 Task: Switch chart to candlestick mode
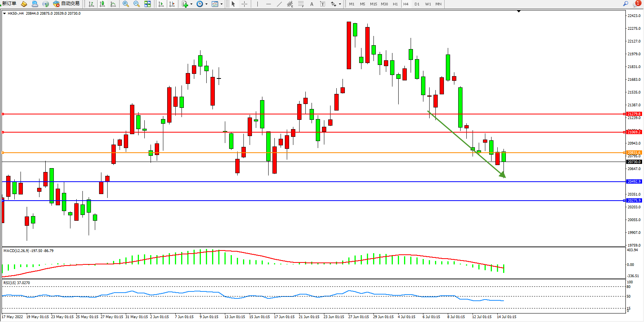click(102, 4)
